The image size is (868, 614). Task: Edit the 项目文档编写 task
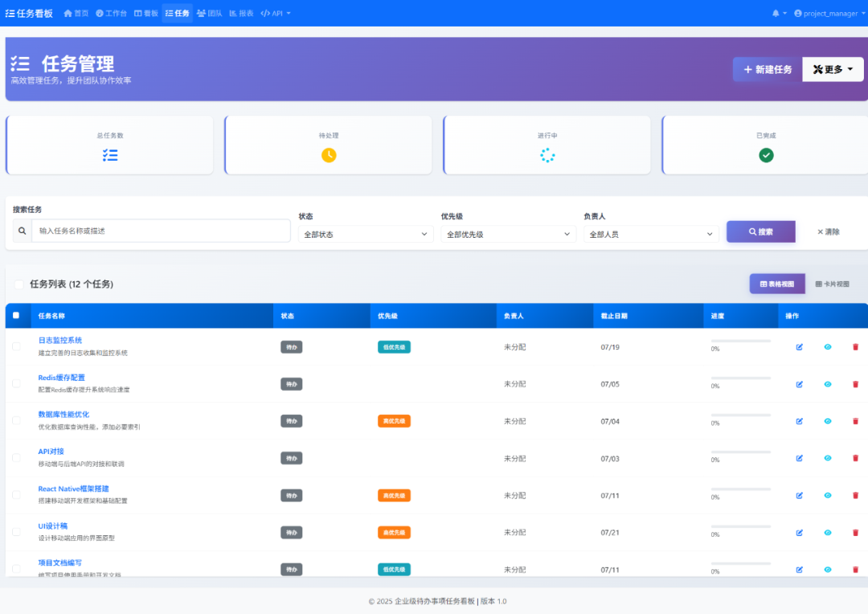pyautogui.click(x=800, y=570)
